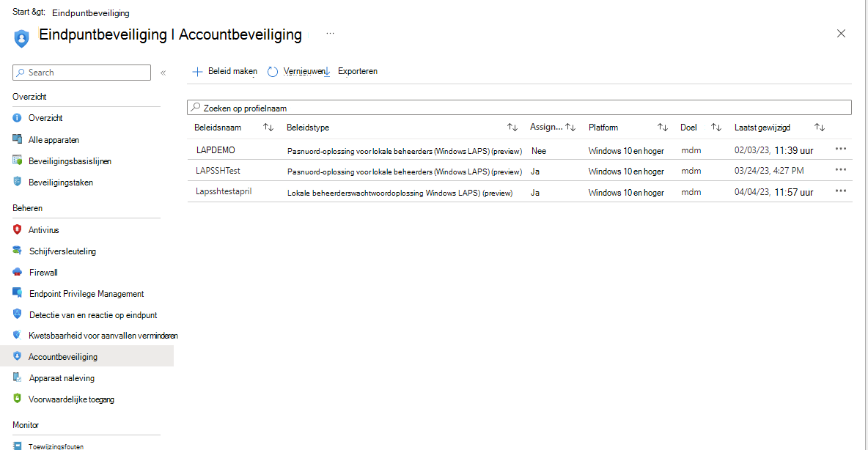868x450 pixels.
Task: Sort by Laatst gewijzigd column arrows
Action: pyautogui.click(x=820, y=128)
